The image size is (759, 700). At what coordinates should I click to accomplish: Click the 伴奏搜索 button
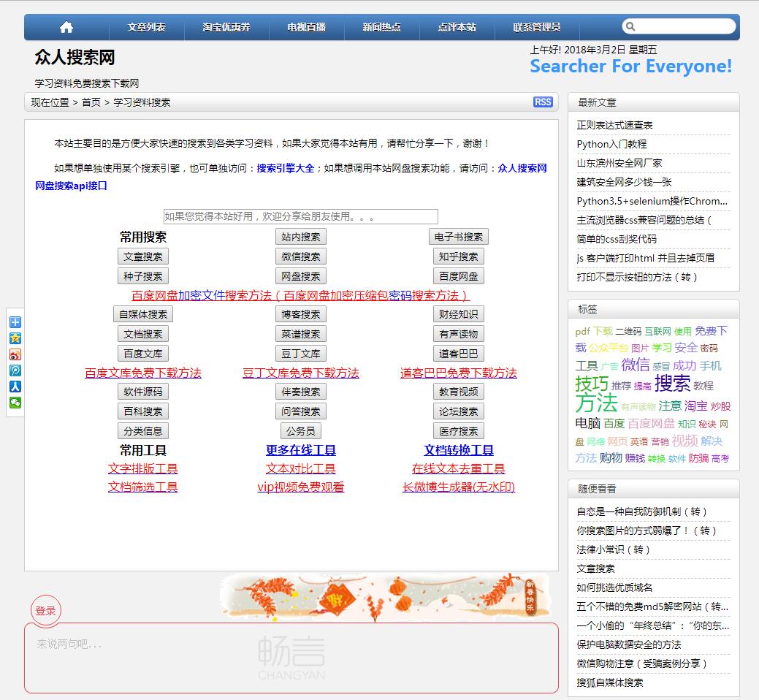pyautogui.click(x=300, y=392)
